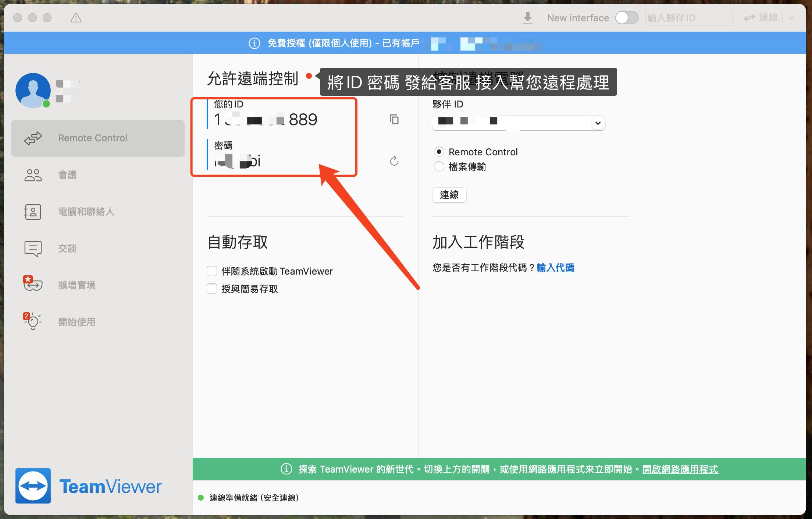The height and width of the screenshot is (519, 812).
Task: Click the lightbulb getting started icon
Action: tap(32, 321)
